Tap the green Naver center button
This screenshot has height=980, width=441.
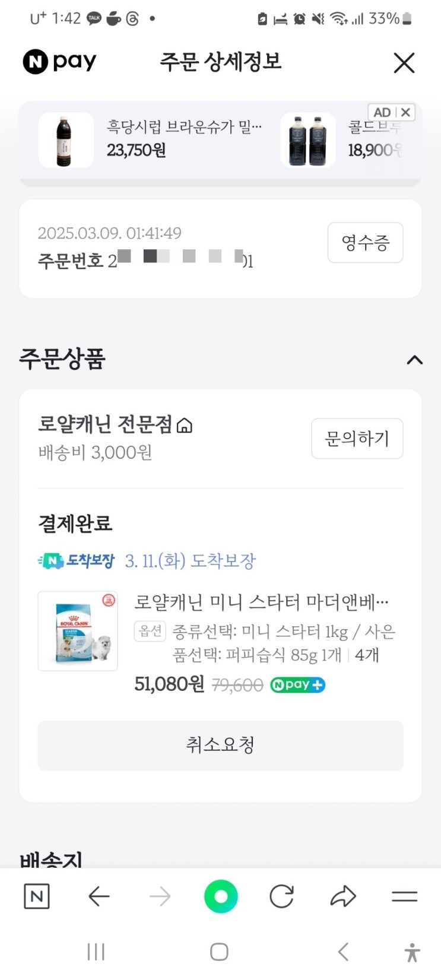(221, 896)
